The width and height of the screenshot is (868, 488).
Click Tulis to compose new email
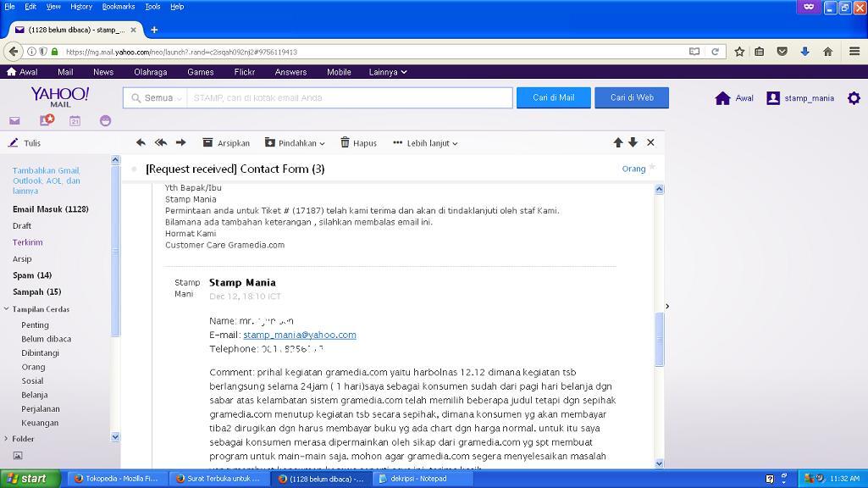pyautogui.click(x=25, y=143)
